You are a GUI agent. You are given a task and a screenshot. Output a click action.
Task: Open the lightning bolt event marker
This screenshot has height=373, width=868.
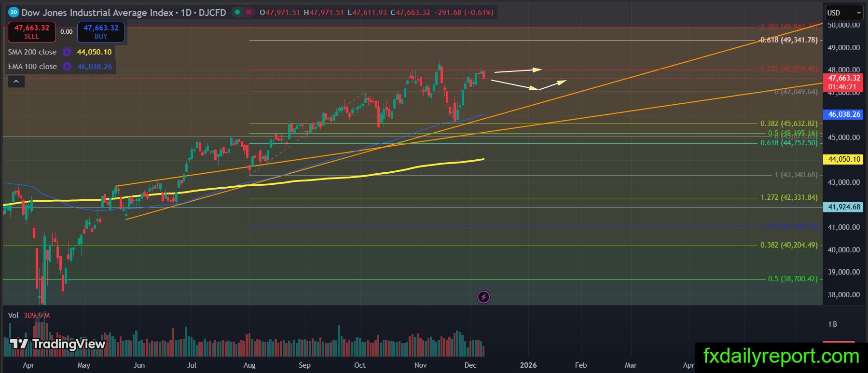tap(483, 297)
